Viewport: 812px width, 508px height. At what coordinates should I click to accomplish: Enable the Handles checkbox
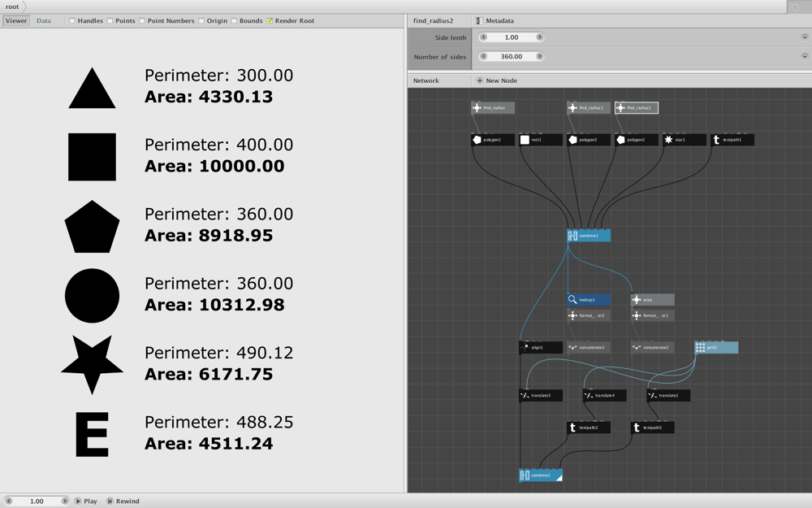tap(72, 21)
